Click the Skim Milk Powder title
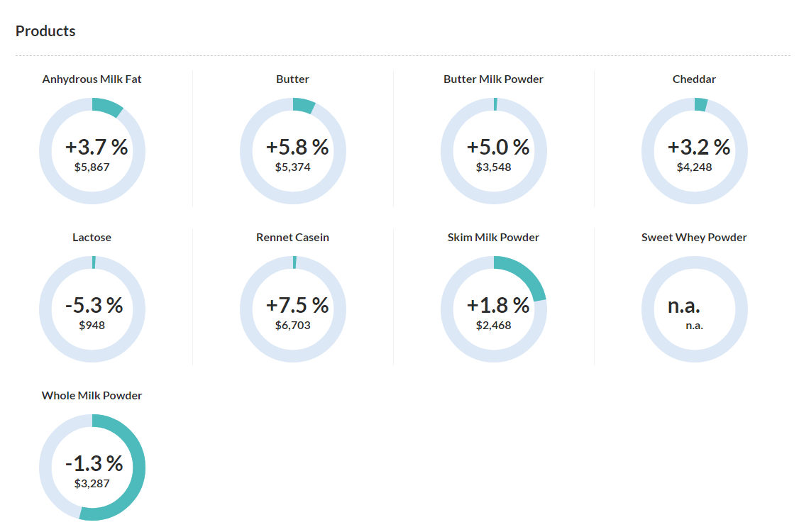Screen dimensions: 799x532 tap(493, 238)
